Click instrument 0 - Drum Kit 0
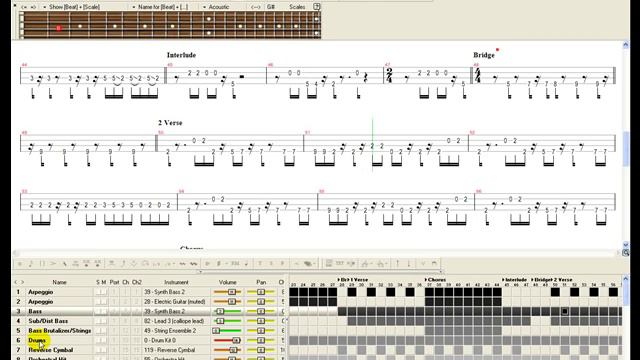This screenshot has width=640, height=360. coord(160,340)
